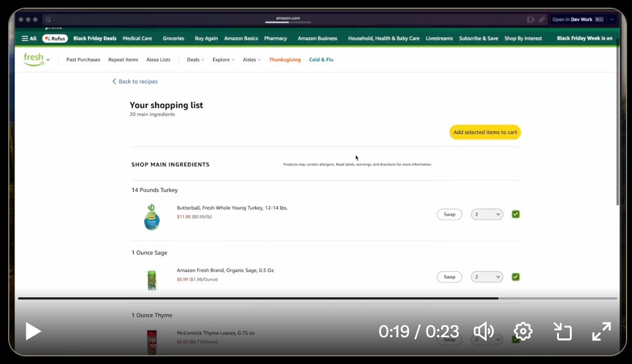Screen dimensions: 632x364
Task: Click the $11.88 turkey price
Action: (183, 216)
